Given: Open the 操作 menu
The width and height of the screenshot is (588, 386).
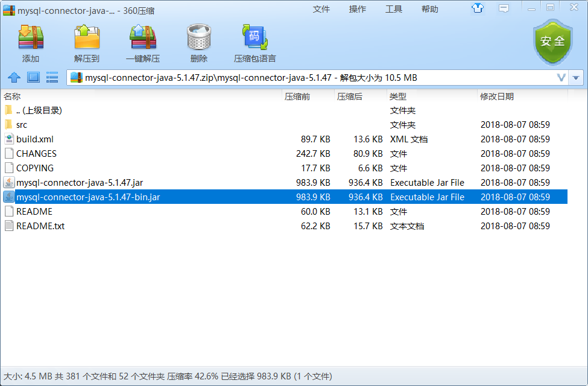Looking at the screenshot, I should (x=358, y=10).
